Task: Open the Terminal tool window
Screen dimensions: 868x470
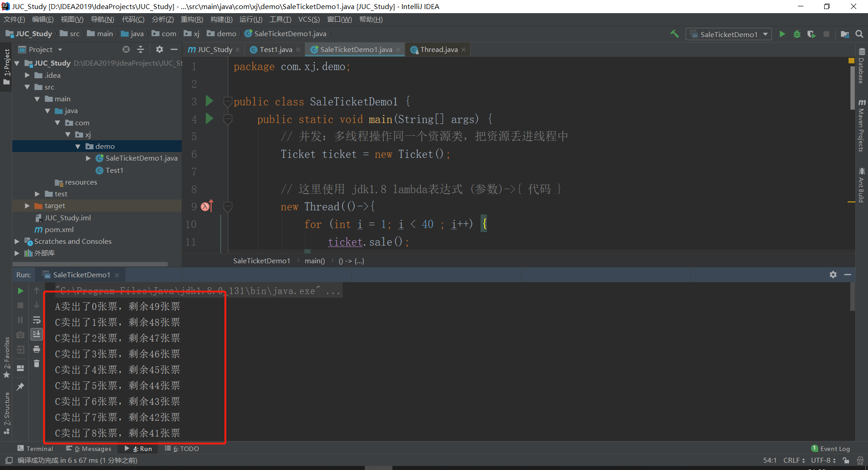Action: point(35,449)
